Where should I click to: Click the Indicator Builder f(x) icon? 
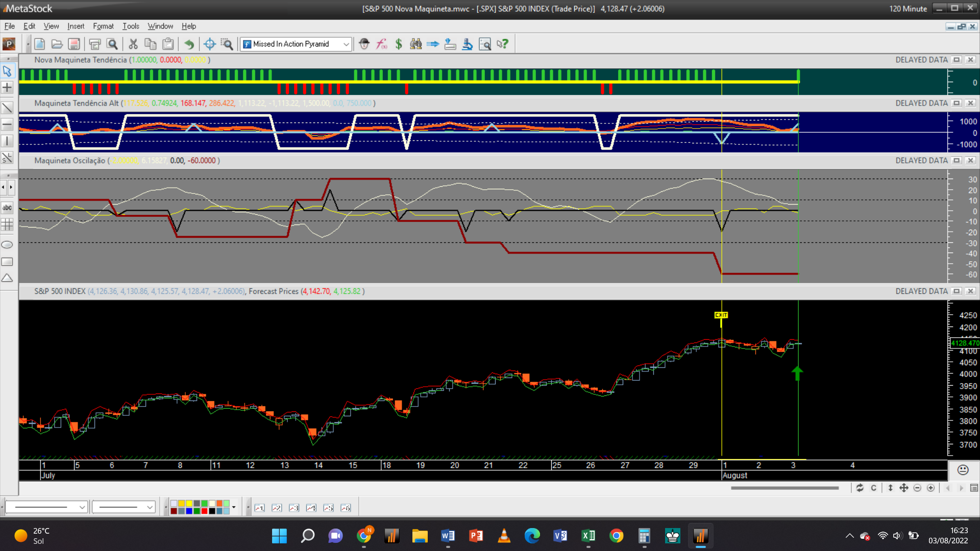tap(382, 44)
